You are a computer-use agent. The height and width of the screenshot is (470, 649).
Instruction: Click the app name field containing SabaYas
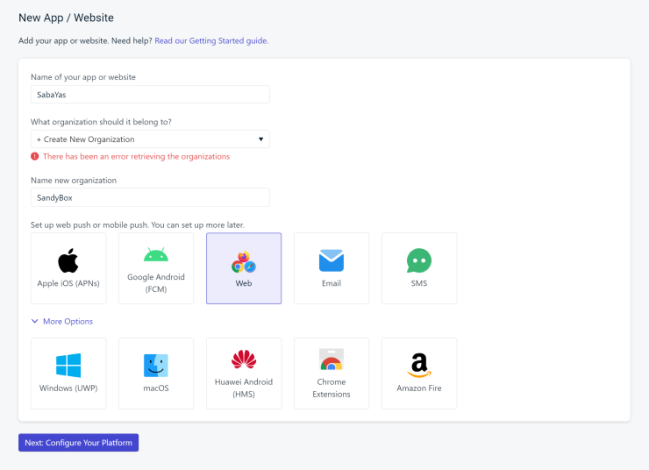coord(150,94)
